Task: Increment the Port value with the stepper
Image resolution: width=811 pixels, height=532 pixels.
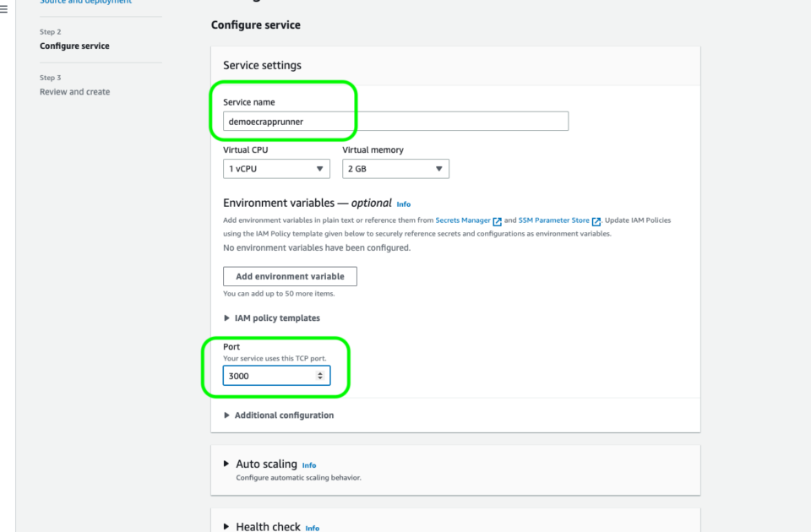Action: [x=320, y=372]
